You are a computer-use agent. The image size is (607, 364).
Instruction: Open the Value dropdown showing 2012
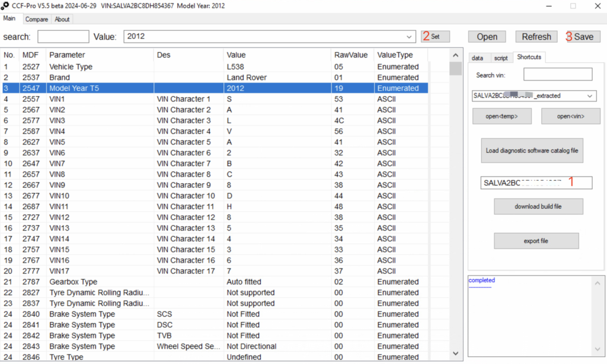pos(410,37)
